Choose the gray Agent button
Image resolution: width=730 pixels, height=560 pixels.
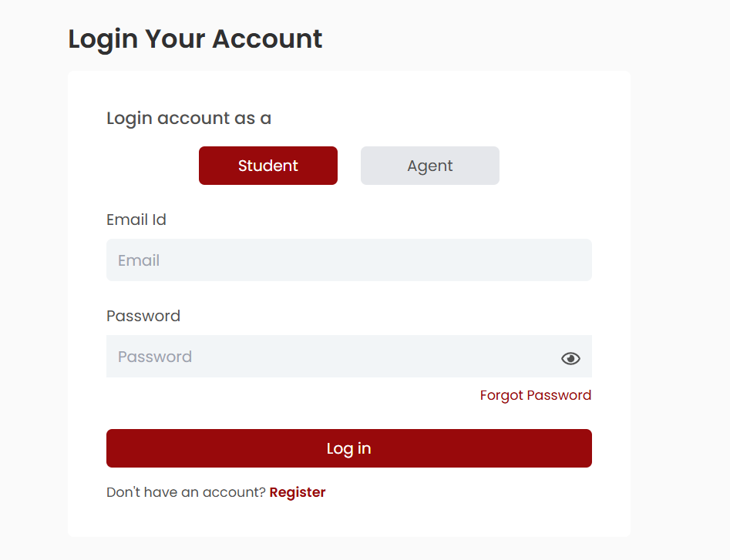point(430,166)
